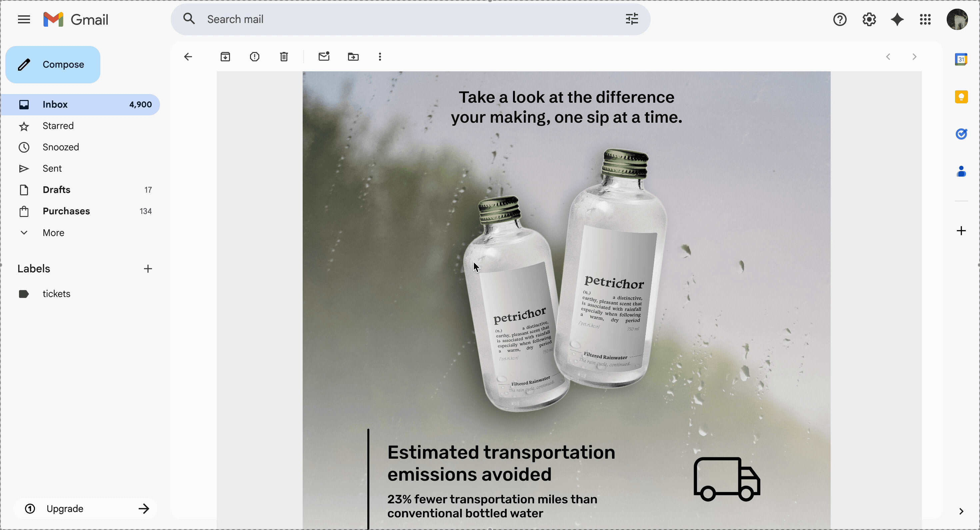This screenshot has width=980, height=530.
Task: Click the Upgrade arrow icon
Action: (144, 509)
